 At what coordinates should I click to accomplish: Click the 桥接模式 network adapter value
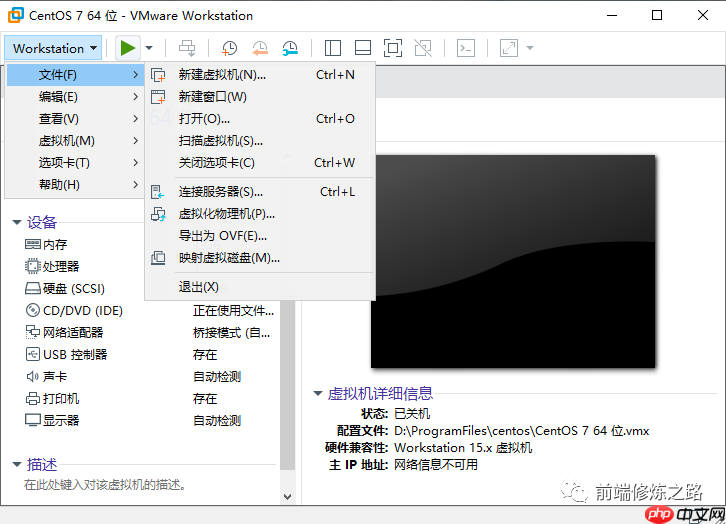click(232, 333)
